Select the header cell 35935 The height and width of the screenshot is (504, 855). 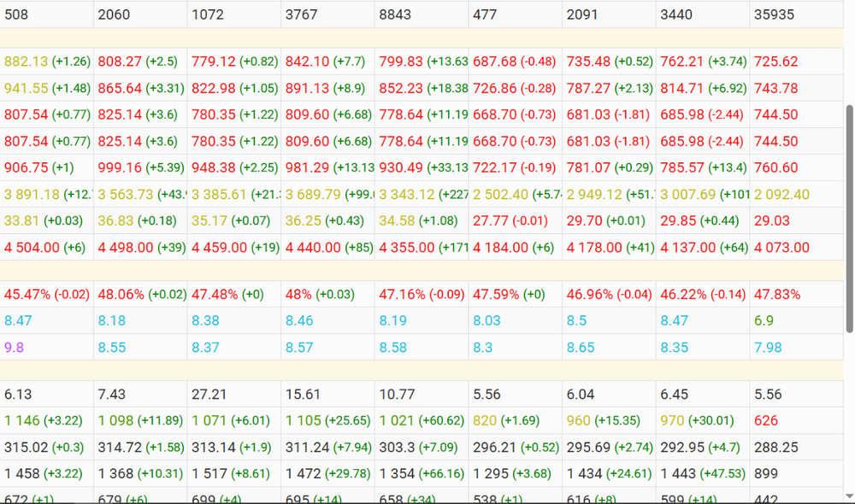[x=797, y=15]
